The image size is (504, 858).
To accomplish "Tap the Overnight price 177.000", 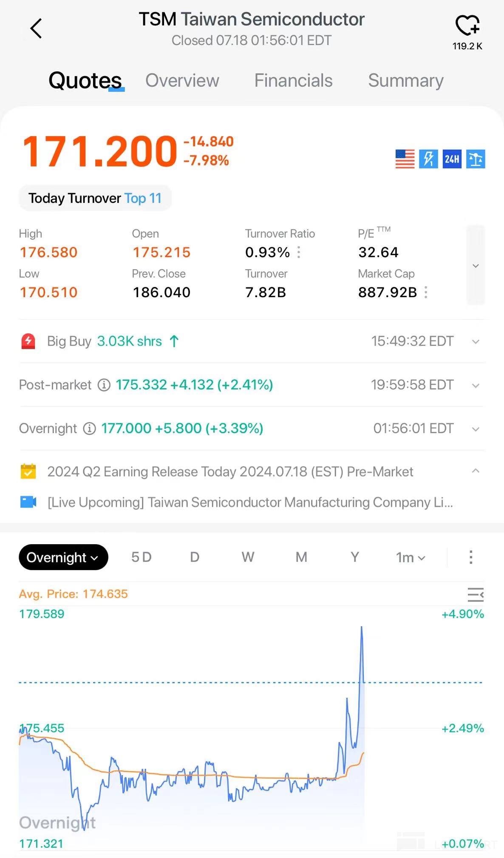I will 126,428.
